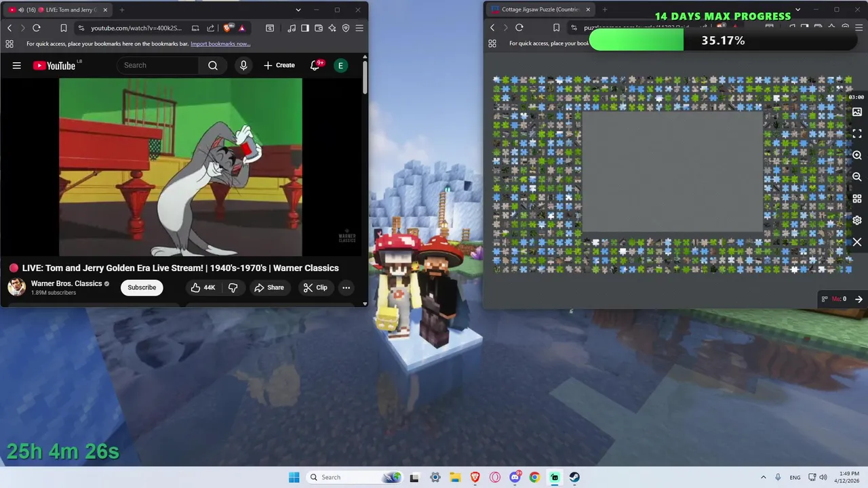Close the Cottage Jigsaw Puzzle tab
The height and width of the screenshot is (488, 868).
(x=588, y=9)
